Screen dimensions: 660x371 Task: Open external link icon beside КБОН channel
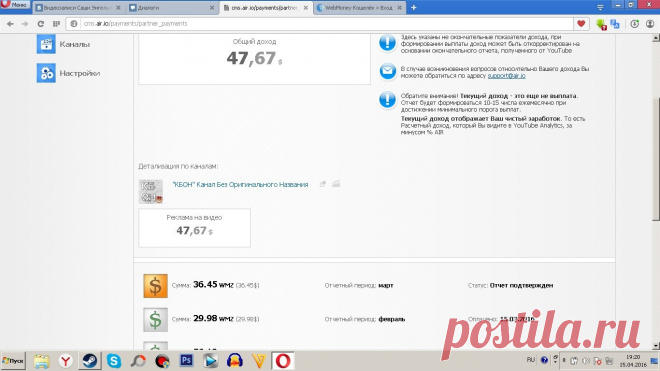322,184
